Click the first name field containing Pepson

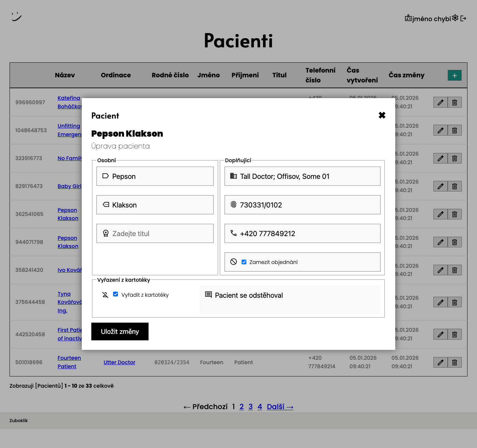point(155,176)
